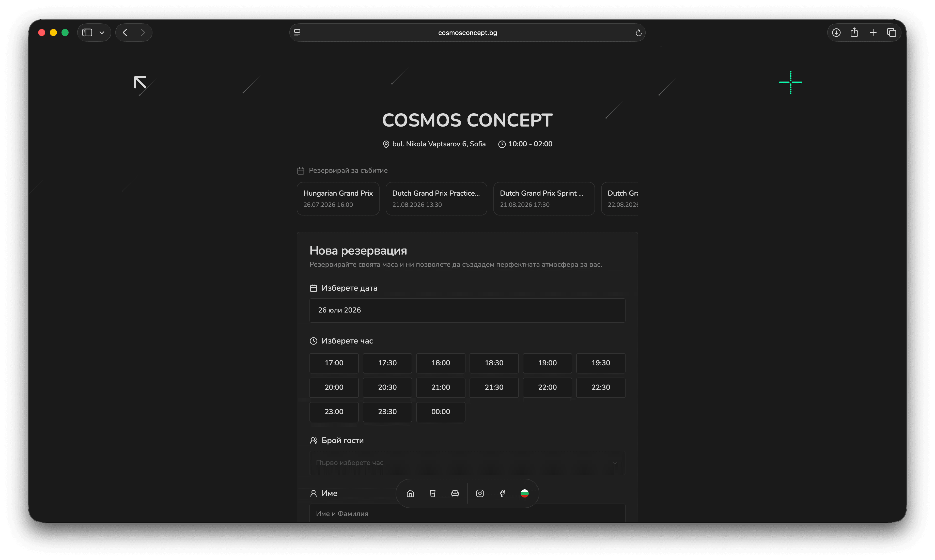Click the COSMOS CONCEPT heading
Viewport: 935px width, 560px height.
pyautogui.click(x=467, y=120)
